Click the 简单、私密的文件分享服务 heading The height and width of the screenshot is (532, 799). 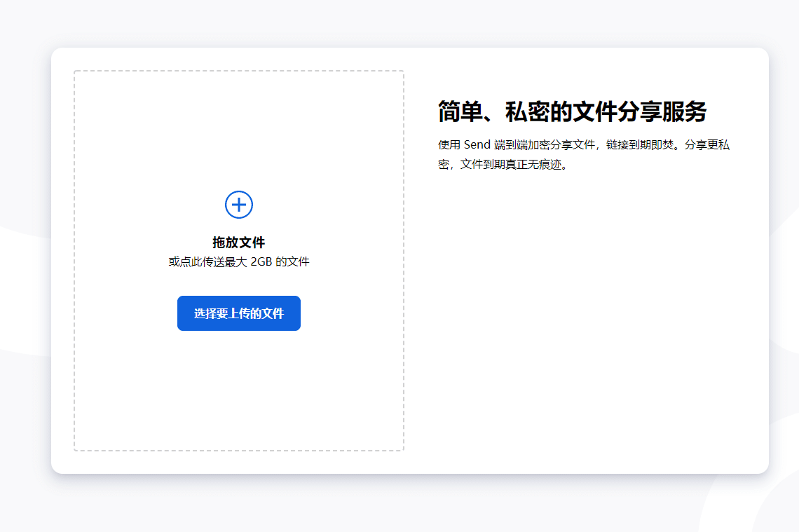pyautogui.click(x=572, y=111)
